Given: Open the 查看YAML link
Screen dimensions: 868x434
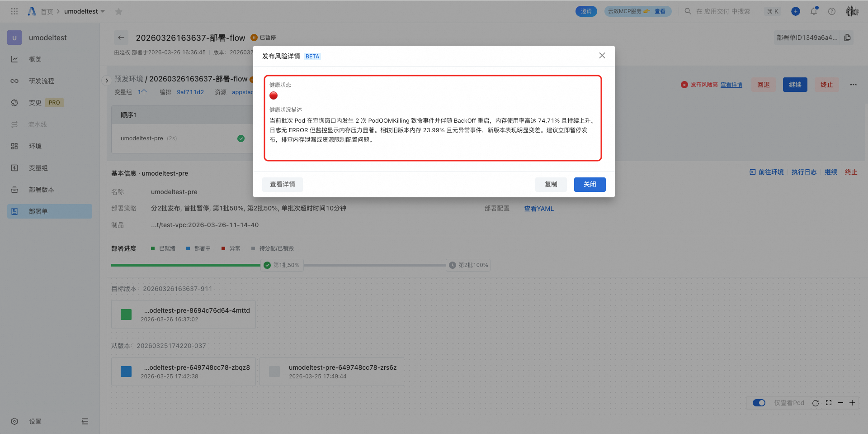Looking at the screenshot, I should [x=539, y=209].
